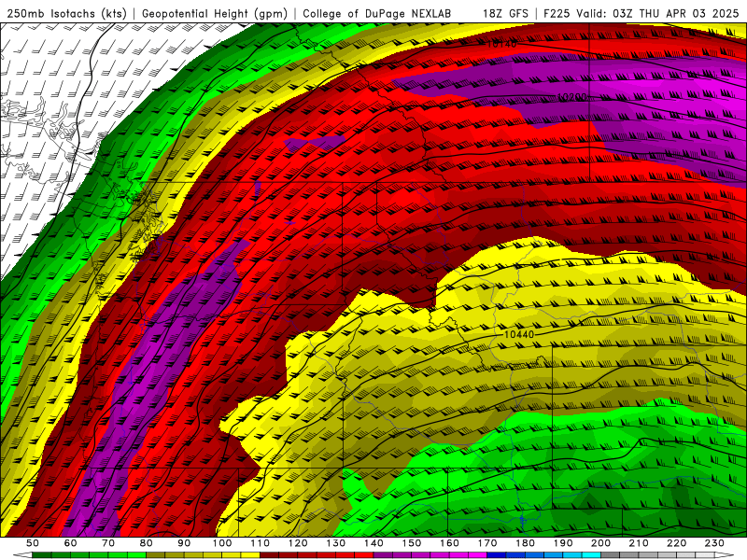Click the 10140 height contour label
This screenshot has width=747, height=560.
click(x=502, y=44)
